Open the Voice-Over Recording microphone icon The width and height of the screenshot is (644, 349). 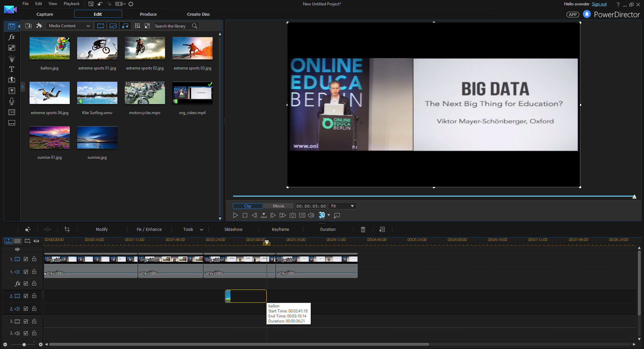coord(11,101)
